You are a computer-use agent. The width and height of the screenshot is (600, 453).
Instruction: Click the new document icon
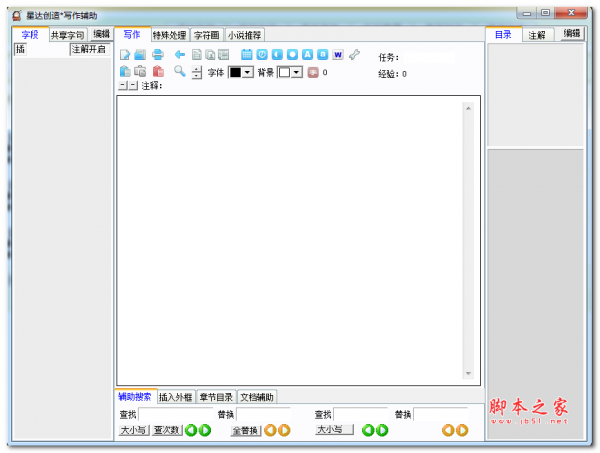125,55
